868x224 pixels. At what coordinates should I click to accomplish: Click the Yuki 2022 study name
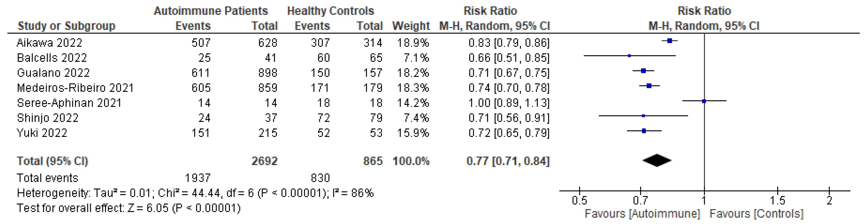(42, 133)
